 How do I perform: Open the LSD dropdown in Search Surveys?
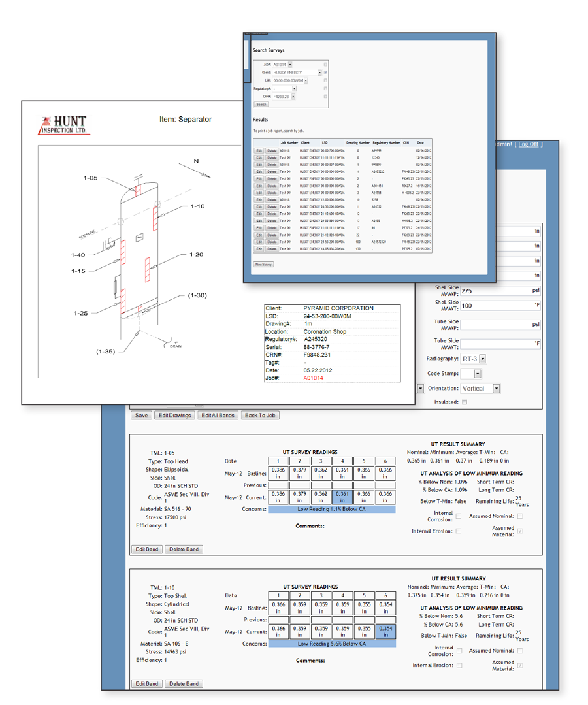click(x=306, y=80)
